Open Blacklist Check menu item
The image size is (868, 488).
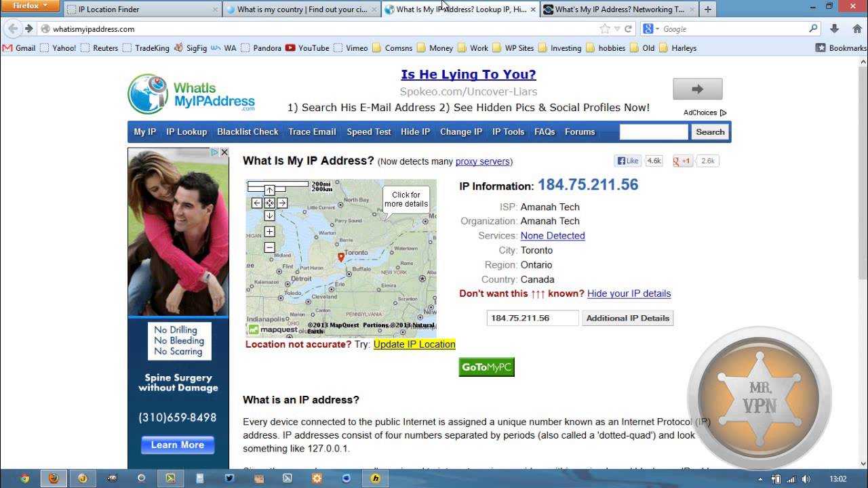click(248, 132)
